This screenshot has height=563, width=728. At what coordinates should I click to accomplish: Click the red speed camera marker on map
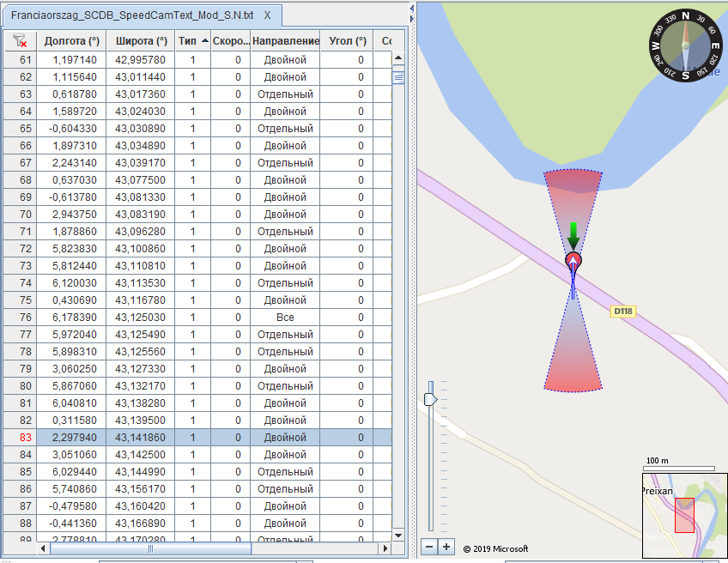(x=573, y=261)
